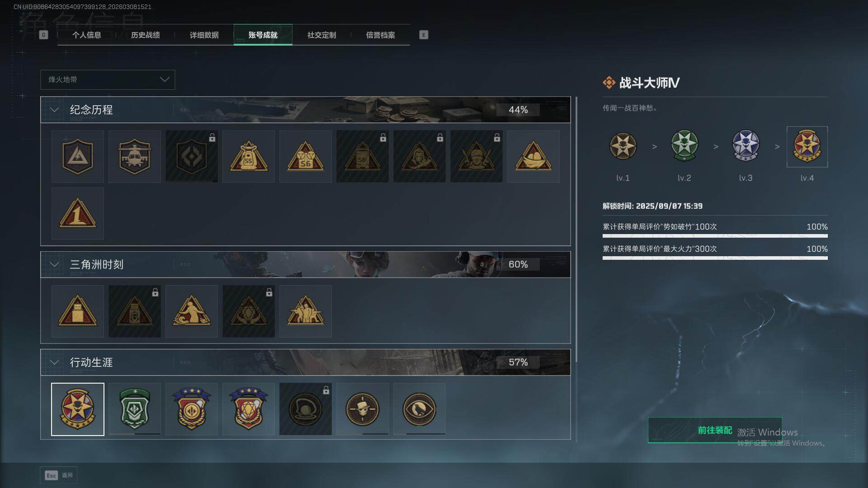
Task: Click the S5 backpack triangle badge
Action: [248, 156]
